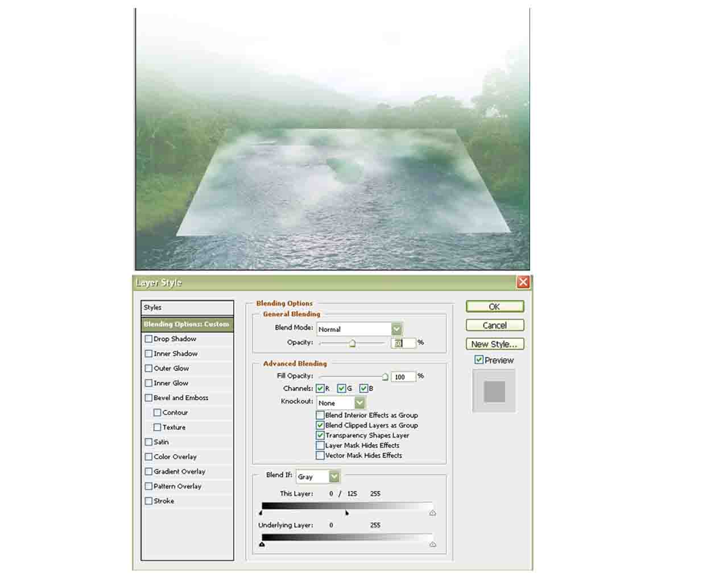Enable the Drop Shadow effect checkbox

[148, 339]
